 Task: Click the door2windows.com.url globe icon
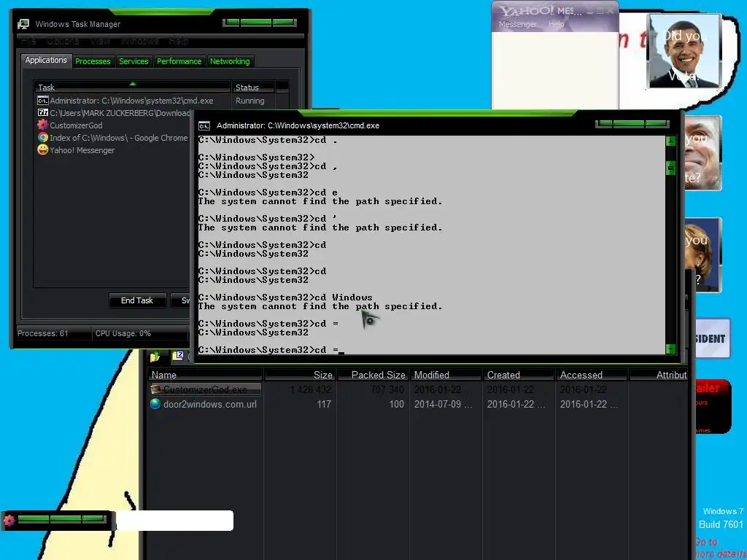pos(155,404)
